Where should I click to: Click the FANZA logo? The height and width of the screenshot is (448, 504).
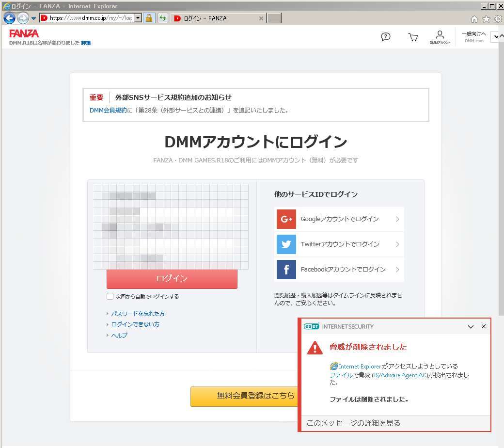(x=24, y=33)
